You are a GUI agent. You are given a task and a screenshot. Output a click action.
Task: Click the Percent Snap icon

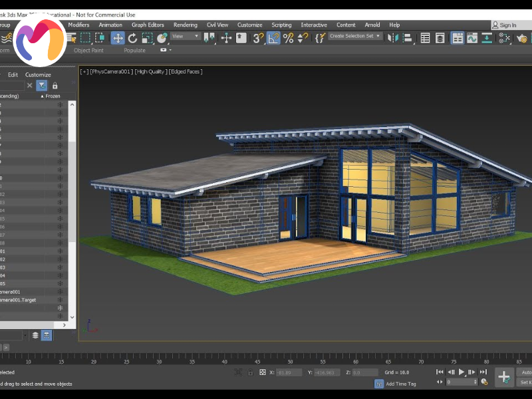[x=288, y=39]
